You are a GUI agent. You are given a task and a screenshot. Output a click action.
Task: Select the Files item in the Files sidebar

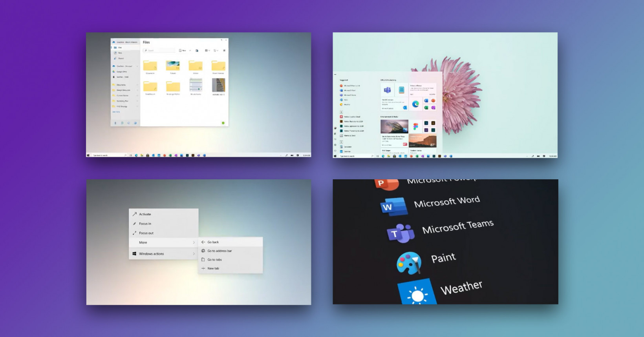(126, 47)
